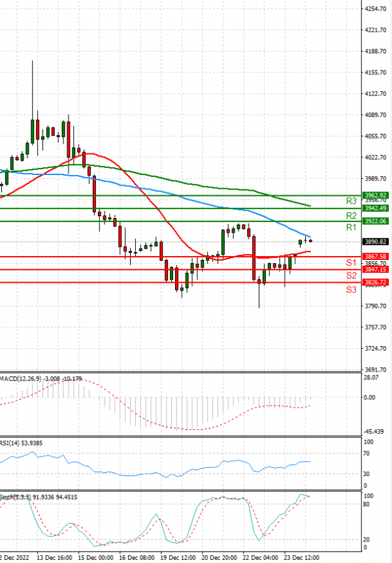The width and height of the screenshot is (392, 563).
Task: Click the S1 support price tag 3867.58
Action: [x=375, y=257]
